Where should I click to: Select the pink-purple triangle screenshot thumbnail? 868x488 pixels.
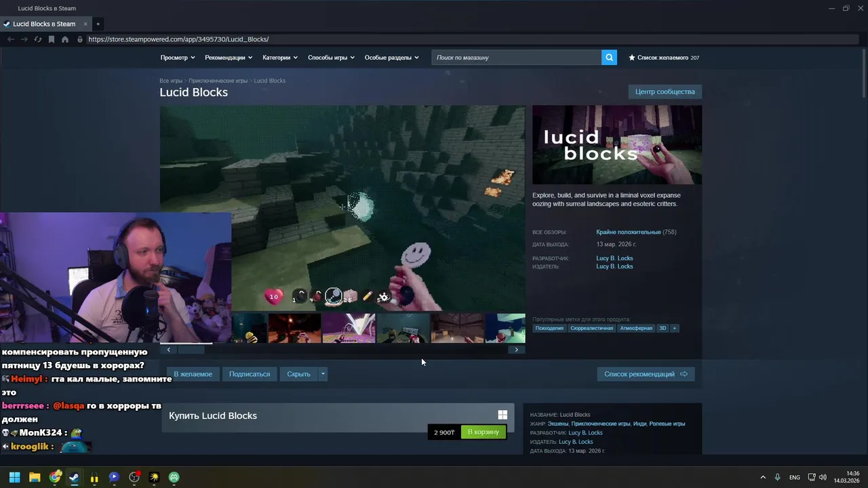(x=349, y=328)
